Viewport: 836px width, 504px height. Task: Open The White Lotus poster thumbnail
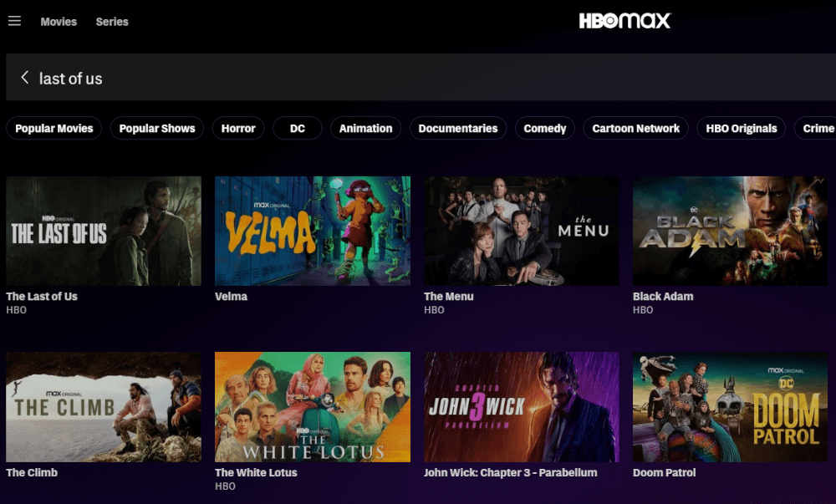click(x=313, y=407)
